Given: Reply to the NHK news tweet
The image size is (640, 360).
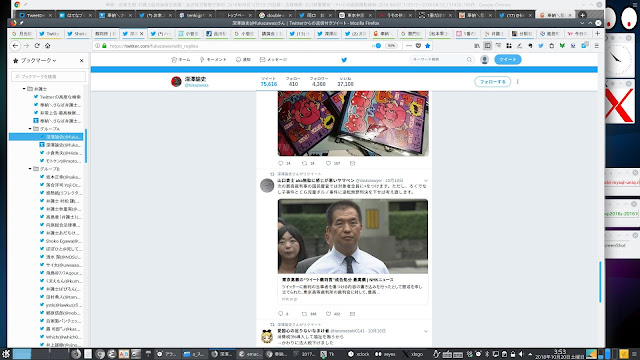Looking at the screenshot, I should [x=280, y=314].
